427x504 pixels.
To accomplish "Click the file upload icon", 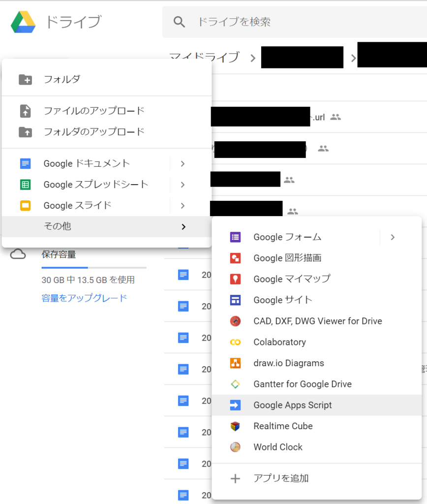I will pyautogui.click(x=26, y=111).
